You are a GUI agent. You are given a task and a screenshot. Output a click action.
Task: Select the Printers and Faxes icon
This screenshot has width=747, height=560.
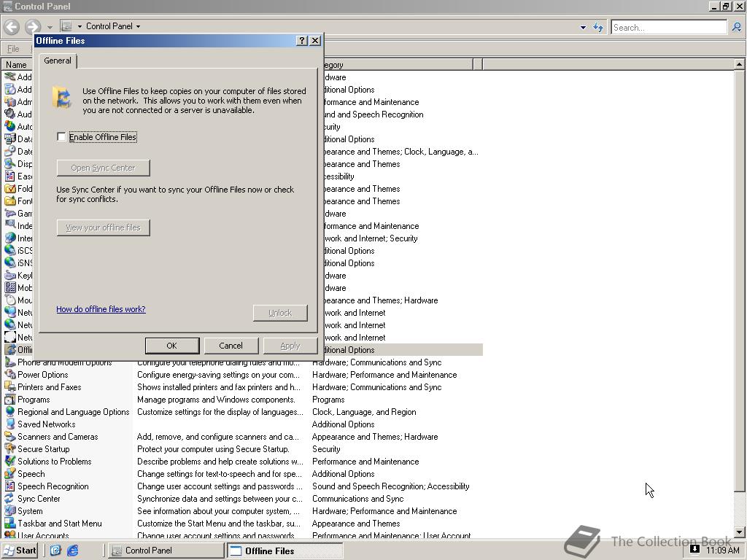10,387
